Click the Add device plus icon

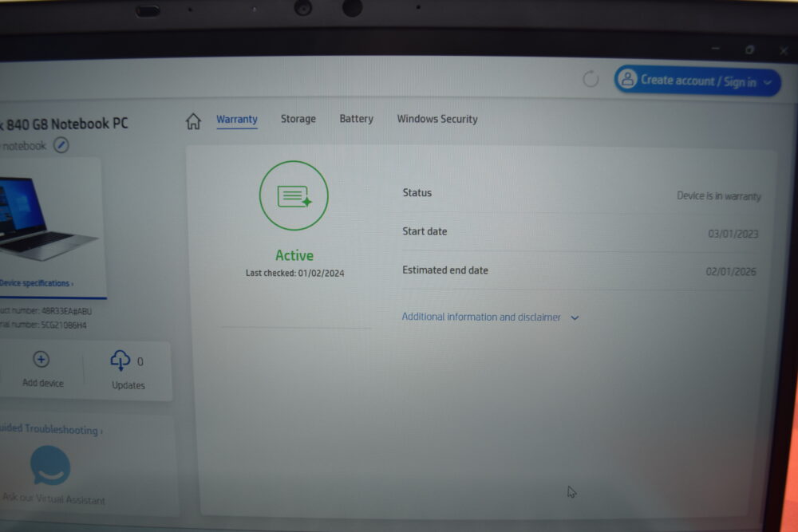(41, 360)
